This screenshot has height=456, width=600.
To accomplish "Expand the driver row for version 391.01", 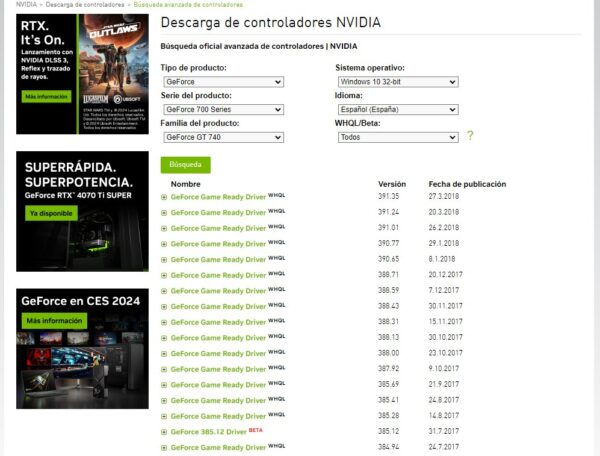I will [164, 229].
